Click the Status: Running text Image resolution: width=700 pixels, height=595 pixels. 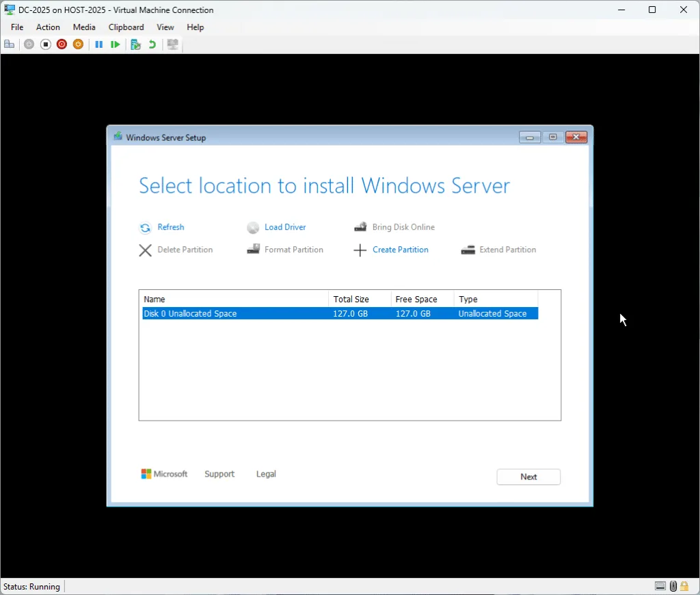click(31, 587)
